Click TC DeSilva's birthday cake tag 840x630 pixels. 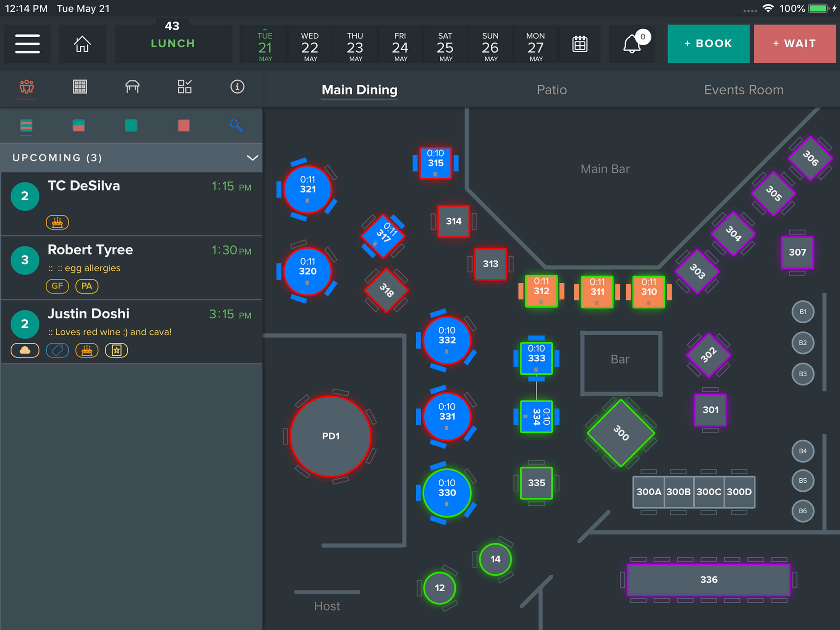click(57, 222)
